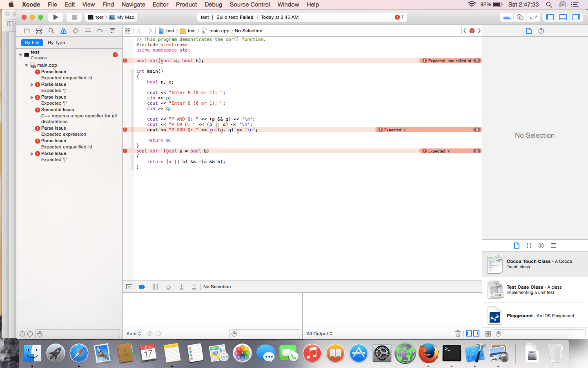Click the seven-errors badge in the activity viewer

[399, 17]
